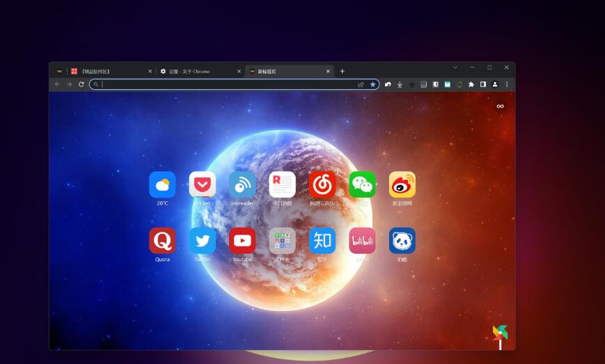Open the bilibili shortcut
Viewport: 605px width, 364px height.
362,241
